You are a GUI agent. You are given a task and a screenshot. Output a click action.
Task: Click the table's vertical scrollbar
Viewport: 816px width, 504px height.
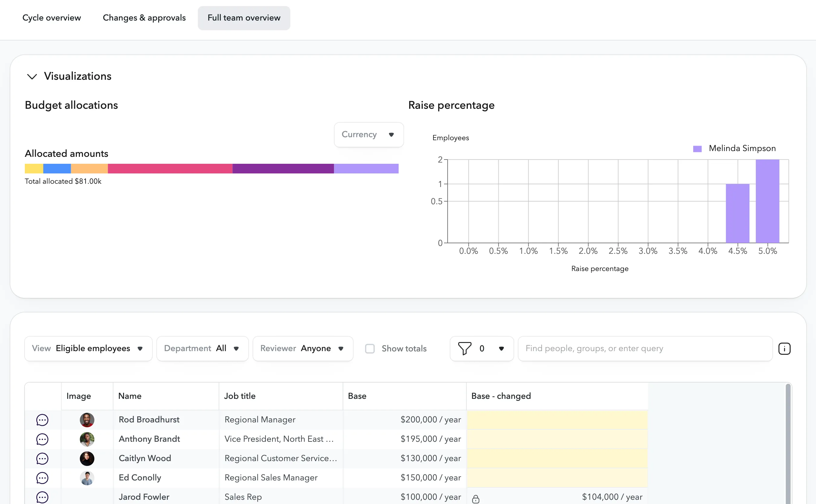(x=788, y=443)
